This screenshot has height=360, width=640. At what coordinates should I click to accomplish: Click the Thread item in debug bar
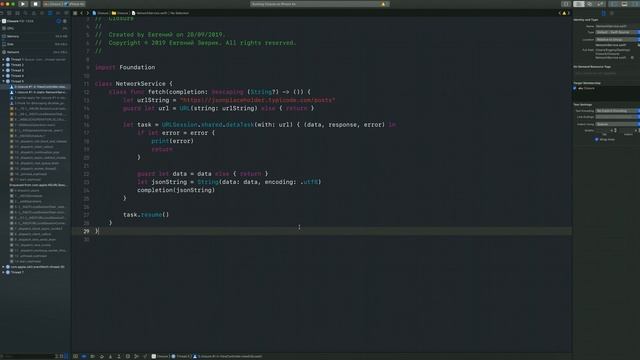point(180,356)
